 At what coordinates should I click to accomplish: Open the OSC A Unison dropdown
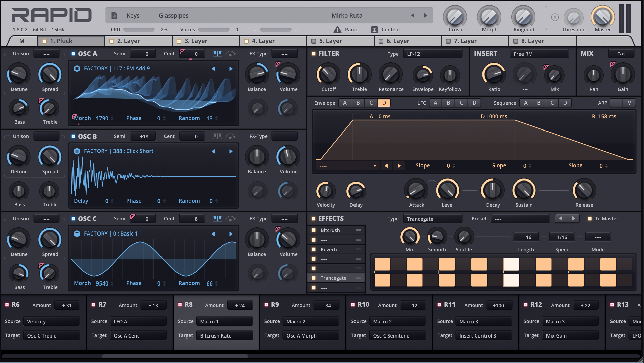[x=46, y=54]
